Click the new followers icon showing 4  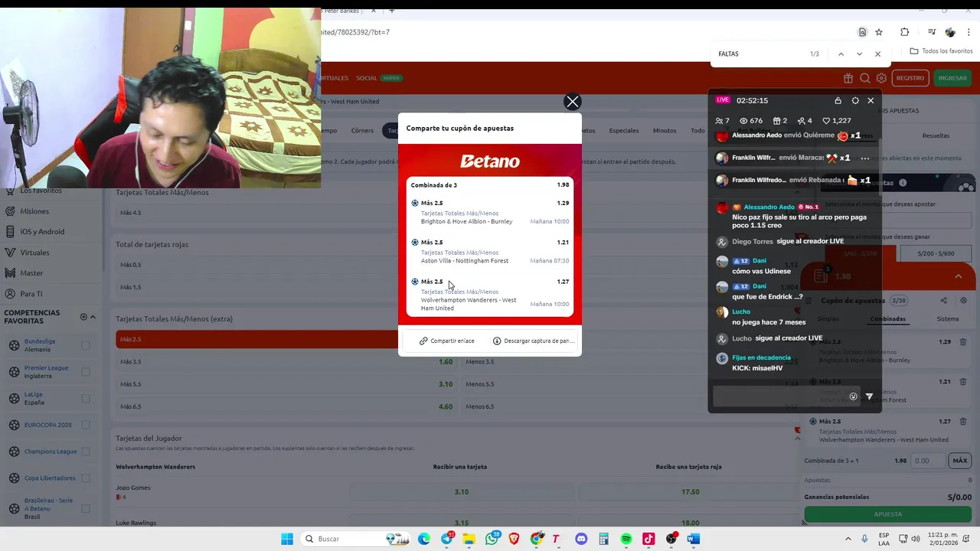(801, 121)
